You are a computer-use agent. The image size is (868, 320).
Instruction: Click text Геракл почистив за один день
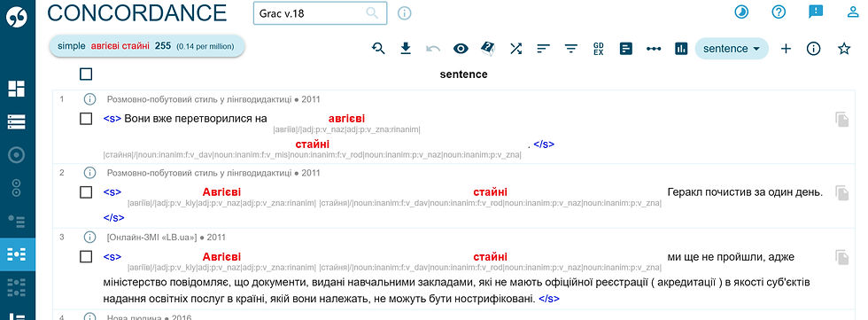point(745,192)
